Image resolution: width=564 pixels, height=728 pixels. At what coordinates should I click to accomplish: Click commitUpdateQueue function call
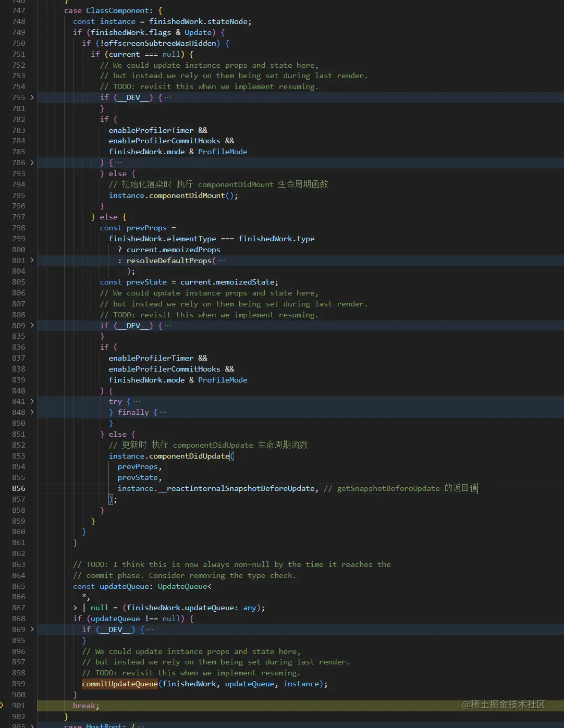120,684
